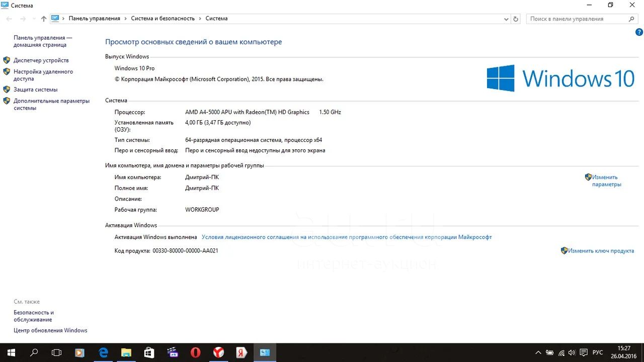The image size is (644, 362).
Task: Expand chevron after 'Система и безопасность' breadcrumb
Action: click(200, 19)
